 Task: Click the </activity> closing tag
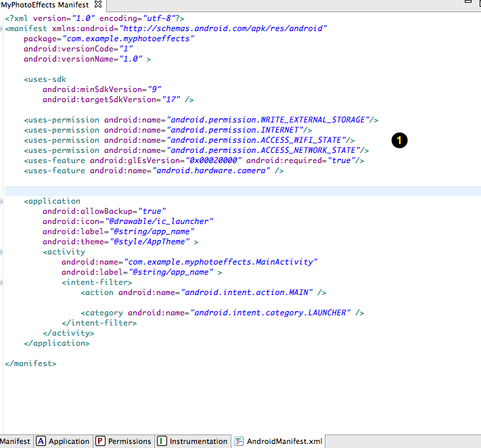[x=68, y=333]
